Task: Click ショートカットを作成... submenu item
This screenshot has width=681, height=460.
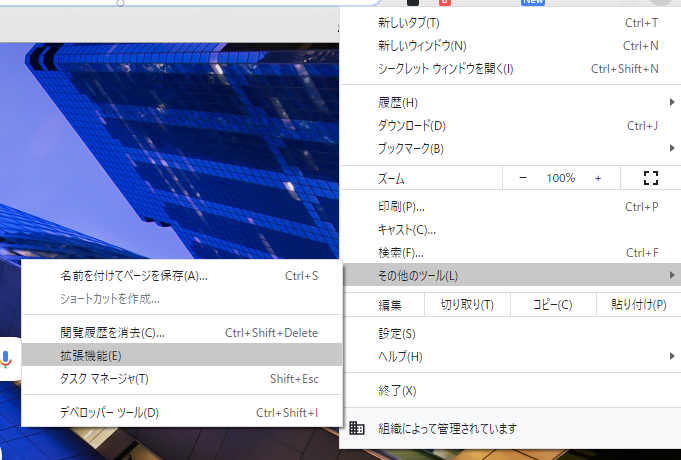Action: point(182,299)
